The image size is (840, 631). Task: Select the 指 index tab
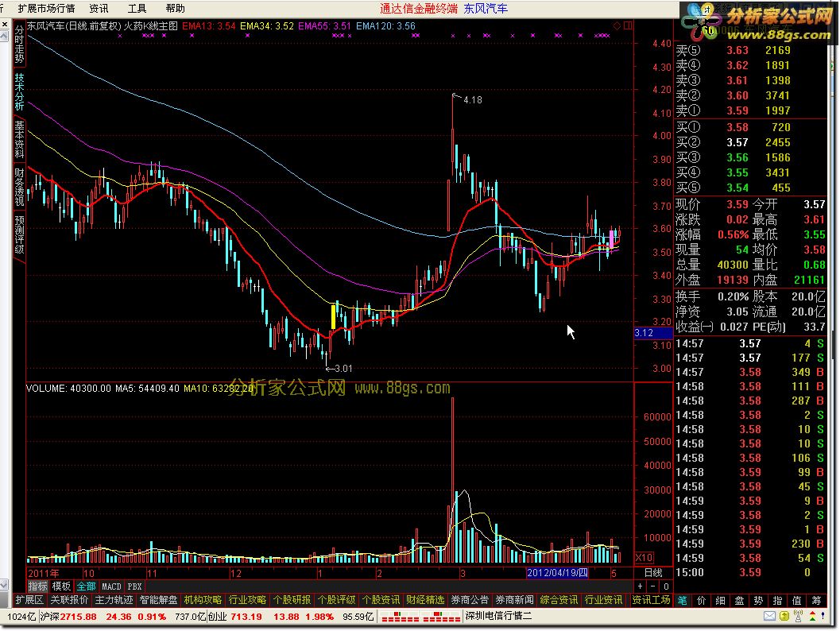[778, 601]
